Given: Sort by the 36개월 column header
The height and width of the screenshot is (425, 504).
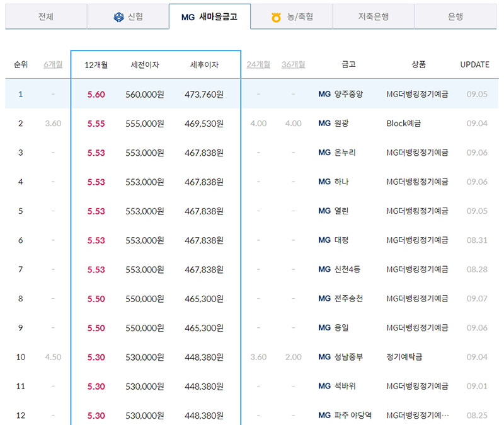Looking at the screenshot, I should [x=294, y=64].
